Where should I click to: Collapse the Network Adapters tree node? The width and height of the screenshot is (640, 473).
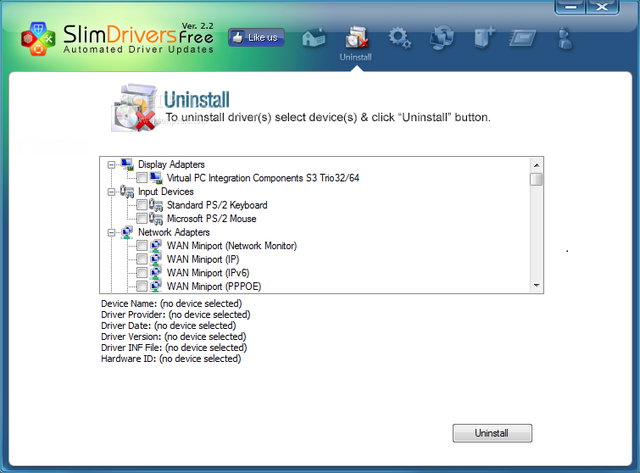tap(111, 233)
